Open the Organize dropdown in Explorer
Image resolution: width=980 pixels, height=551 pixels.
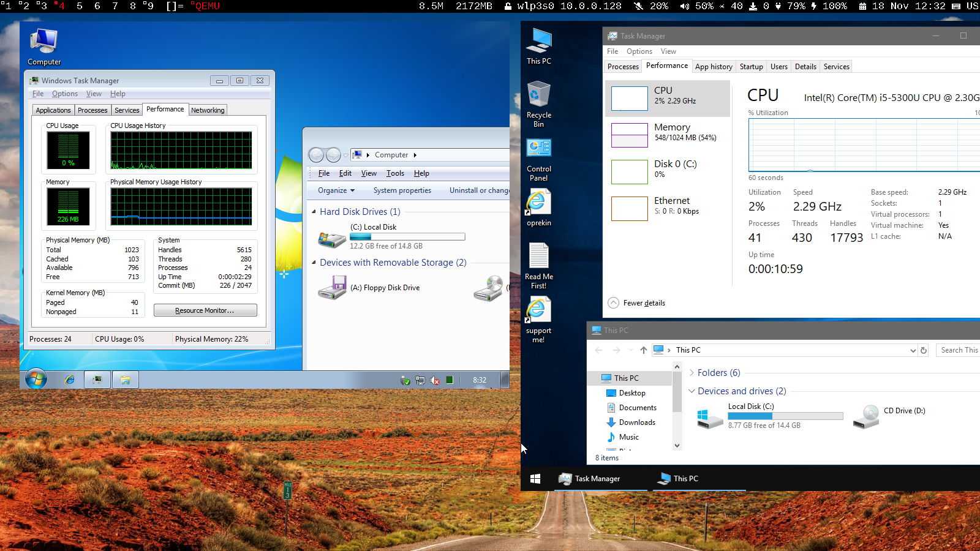tap(334, 190)
